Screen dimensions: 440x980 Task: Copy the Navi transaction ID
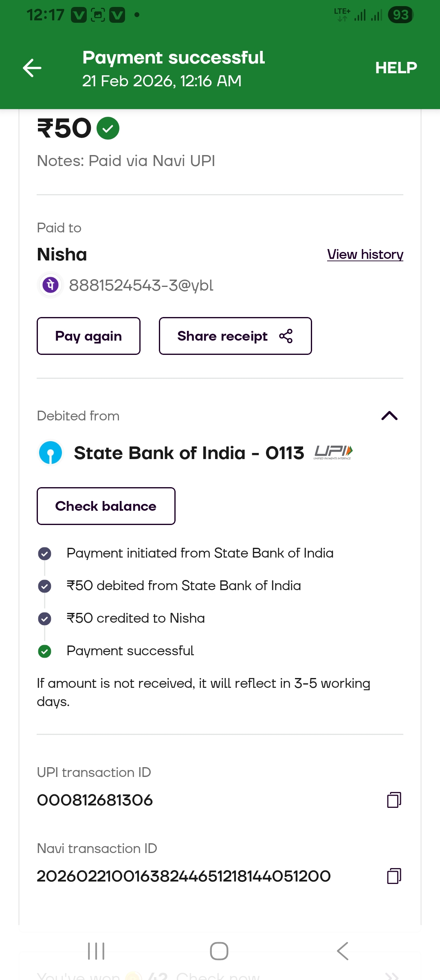click(x=394, y=876)
